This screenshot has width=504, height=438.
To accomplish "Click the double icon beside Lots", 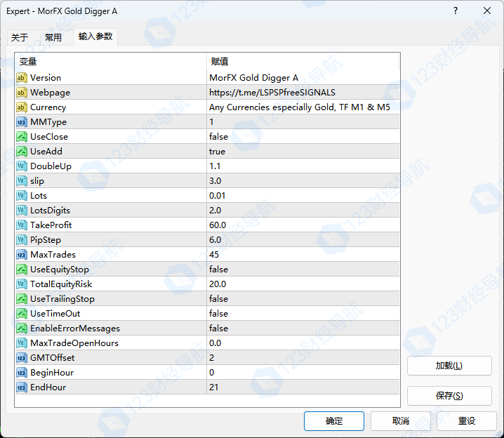I will [22, 196].
